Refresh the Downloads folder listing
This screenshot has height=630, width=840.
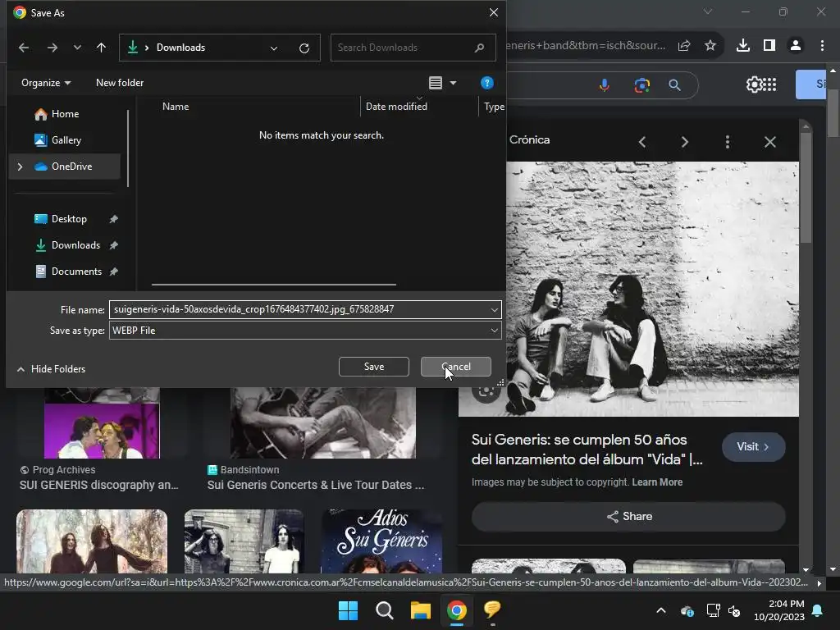tap(304, 48)
